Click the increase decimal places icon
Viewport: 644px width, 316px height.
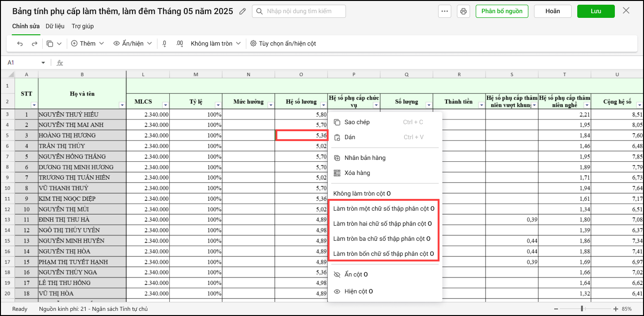pyautogui.click(x=180, y=44)
